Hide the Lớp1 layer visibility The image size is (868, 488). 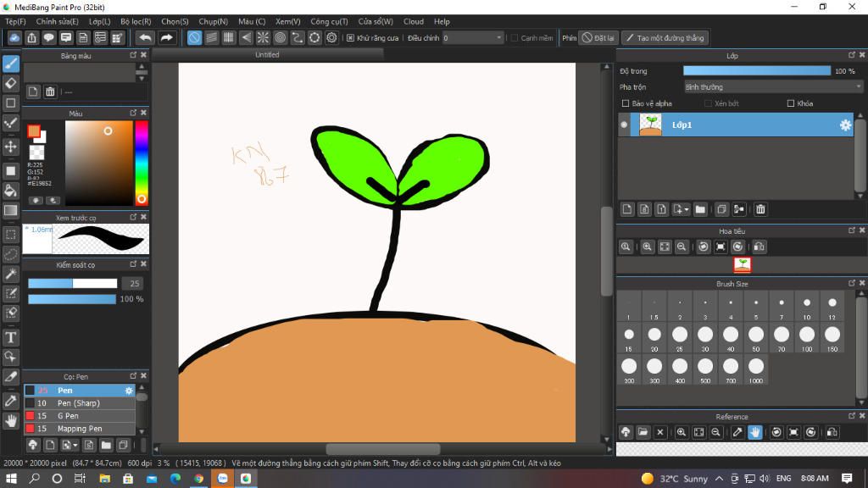pyautogui.click(x=624, y=125)
